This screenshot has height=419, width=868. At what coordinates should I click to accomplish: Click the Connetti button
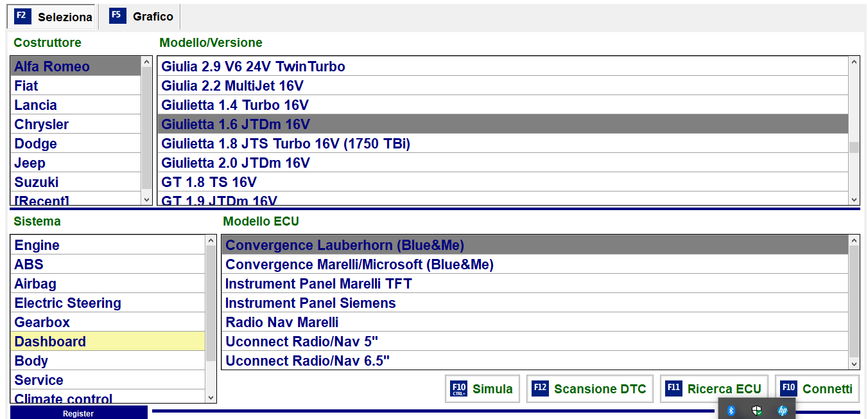point(817,389)
